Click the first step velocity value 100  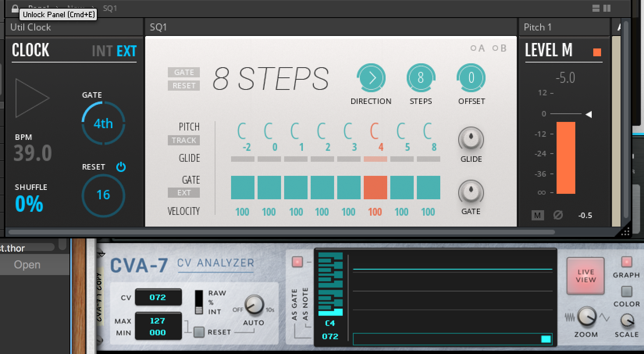tap(242, 212)
